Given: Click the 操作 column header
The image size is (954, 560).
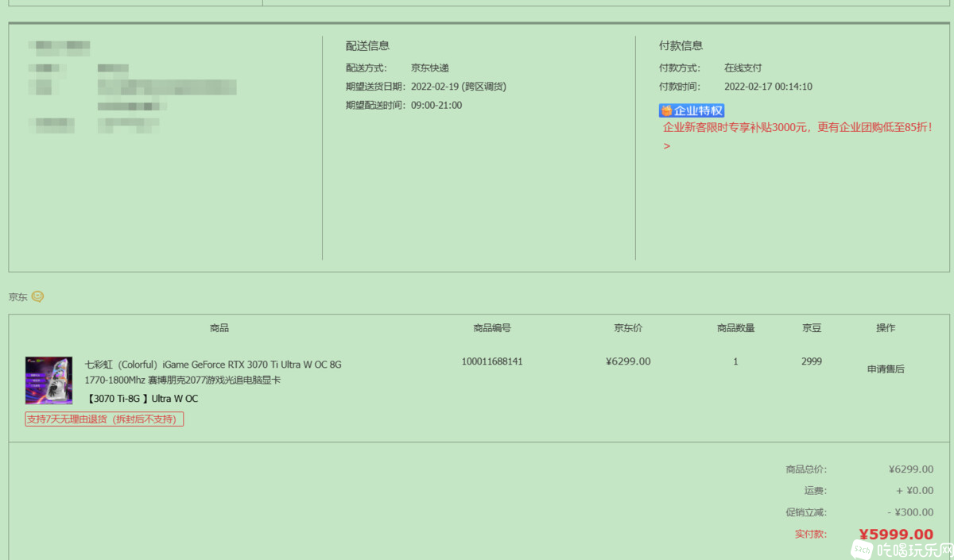Looking at the screenshot, I should click(x=886, y=328).
